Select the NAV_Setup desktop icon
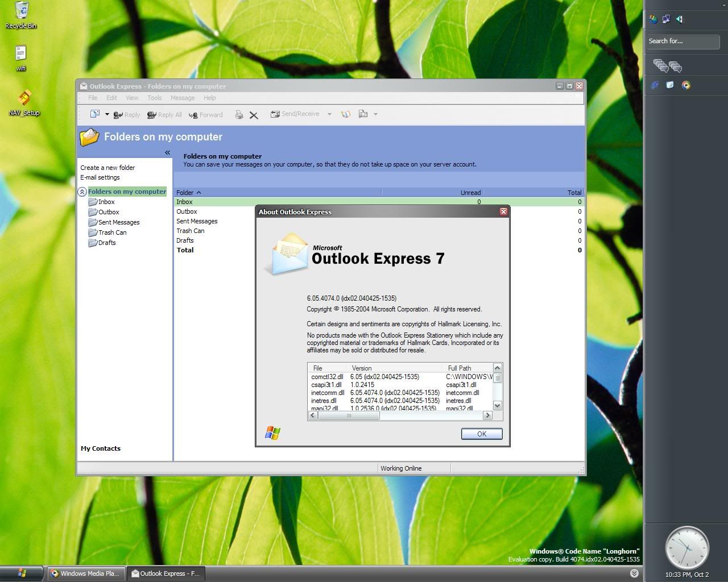 24,102
